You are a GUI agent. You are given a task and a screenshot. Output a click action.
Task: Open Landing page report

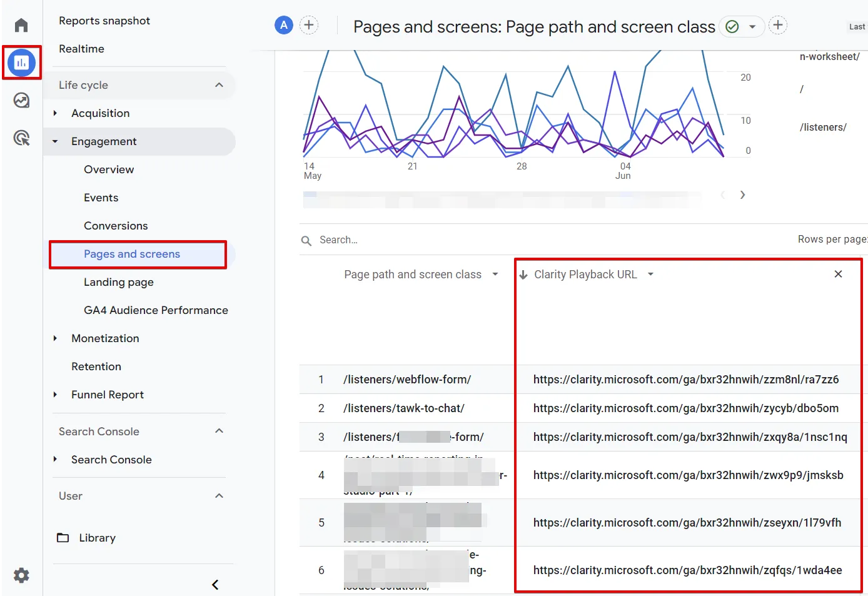point(119,282)
